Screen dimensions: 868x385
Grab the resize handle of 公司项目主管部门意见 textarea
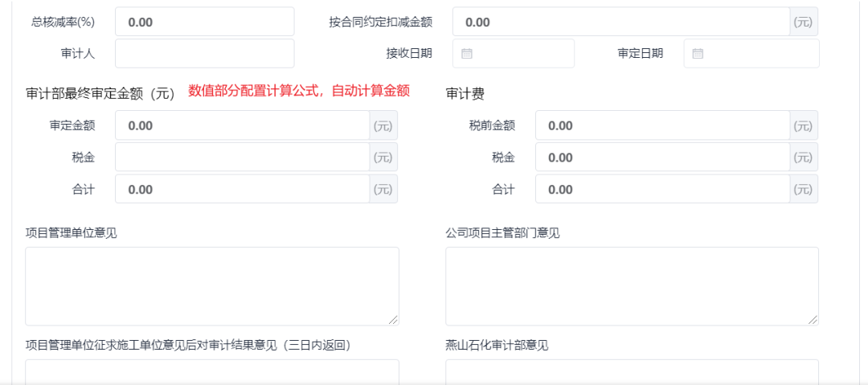tap(813, 319)
